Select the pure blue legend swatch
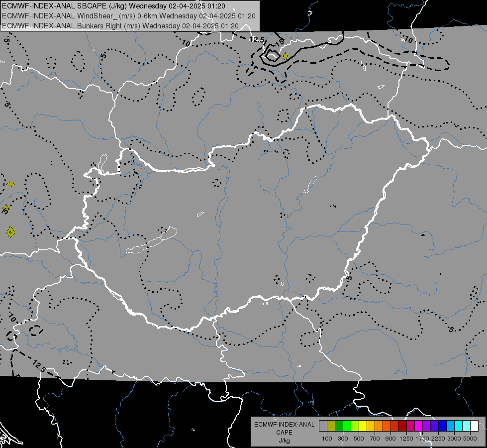487x448 pixels. (x=443, y=426)
